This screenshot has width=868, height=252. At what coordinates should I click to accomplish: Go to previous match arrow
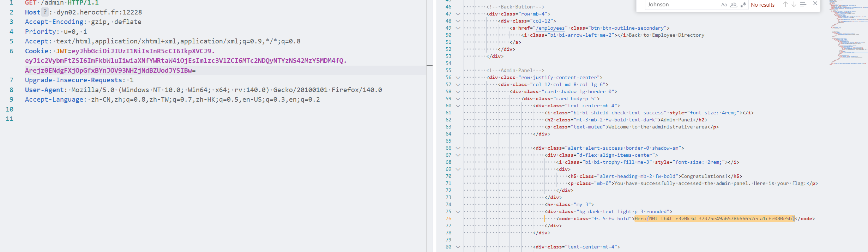[x=785, y=4]
